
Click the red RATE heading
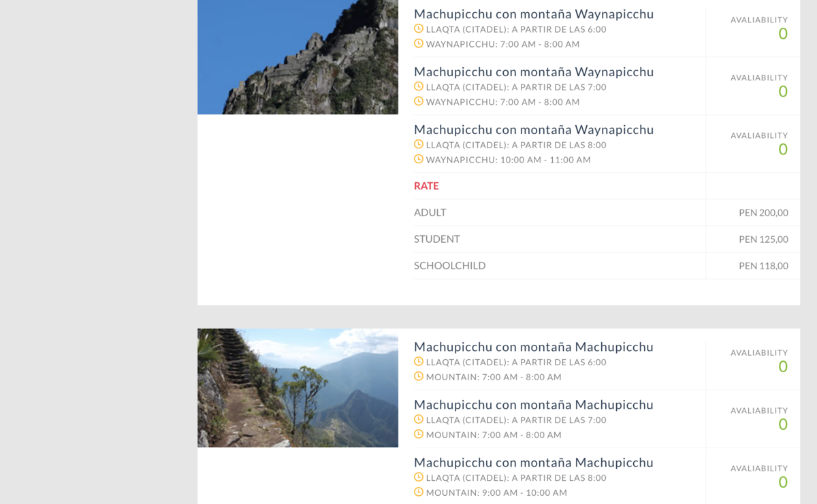pos(426,186)
